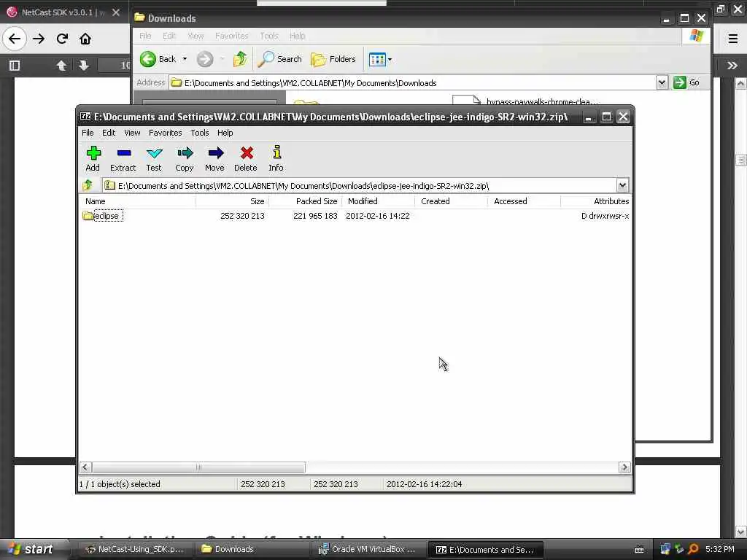Expand Explorer Address bar dropdown
Viewport: 747px width, 560px height.
[x=662, y=83]
